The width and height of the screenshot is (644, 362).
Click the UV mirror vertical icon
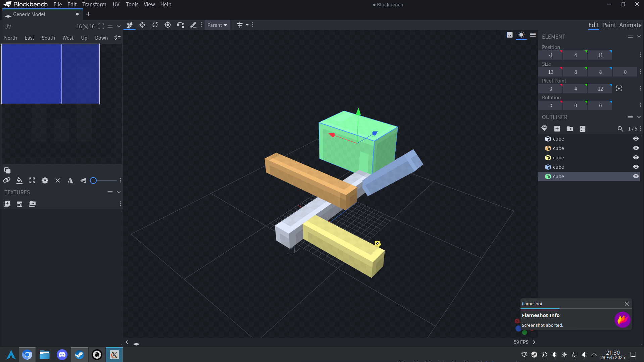tap(83, 180)
